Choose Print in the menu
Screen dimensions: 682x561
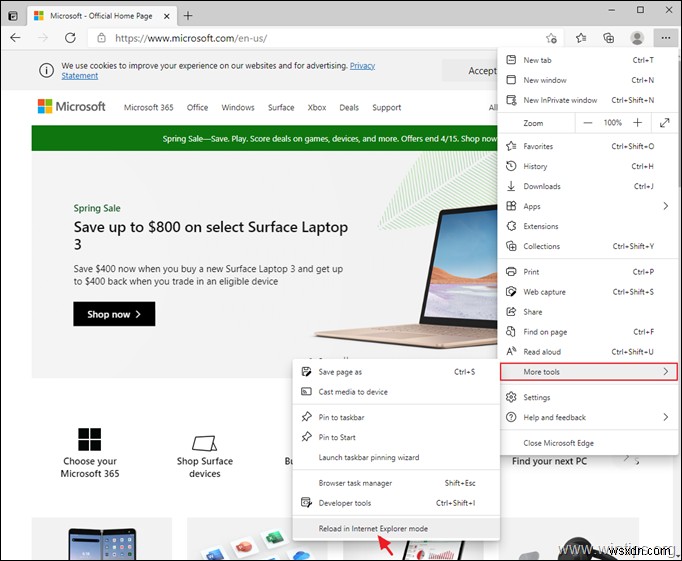click(x=588, y=272)
